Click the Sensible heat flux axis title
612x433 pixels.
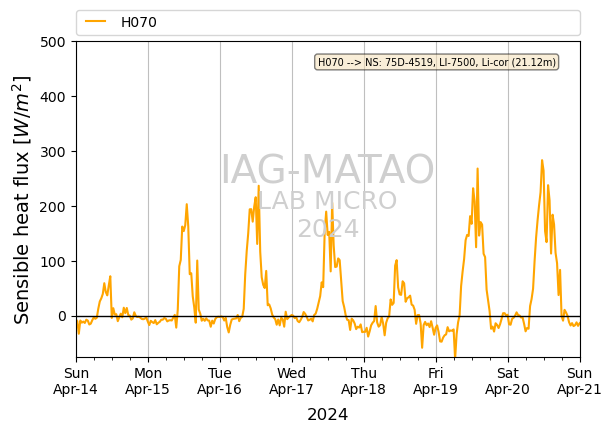tap(21, 200)
